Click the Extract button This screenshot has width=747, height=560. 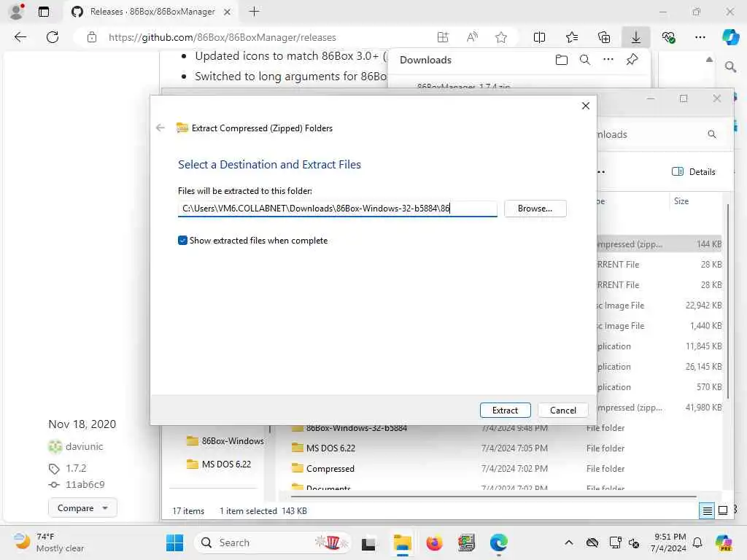pyautogui.click(x=505, y=410)
